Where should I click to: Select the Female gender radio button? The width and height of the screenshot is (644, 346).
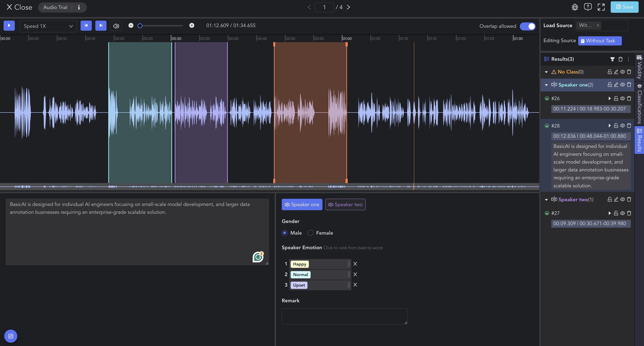[311, 233]
